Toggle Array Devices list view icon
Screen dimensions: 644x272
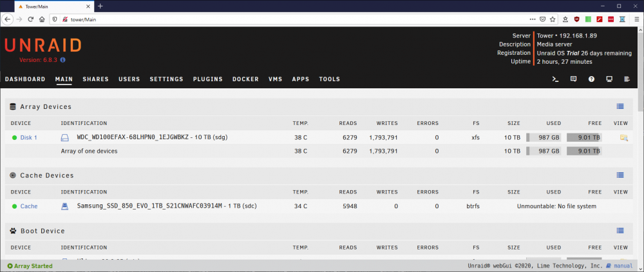pyautogui.click(x=620, y=106)
